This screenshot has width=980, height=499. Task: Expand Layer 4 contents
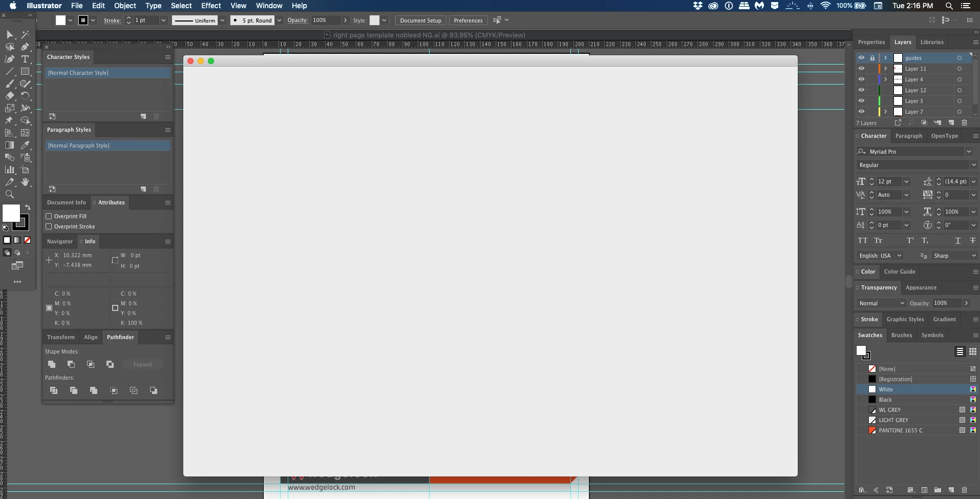pyautogui.click(x=886, y=79)
